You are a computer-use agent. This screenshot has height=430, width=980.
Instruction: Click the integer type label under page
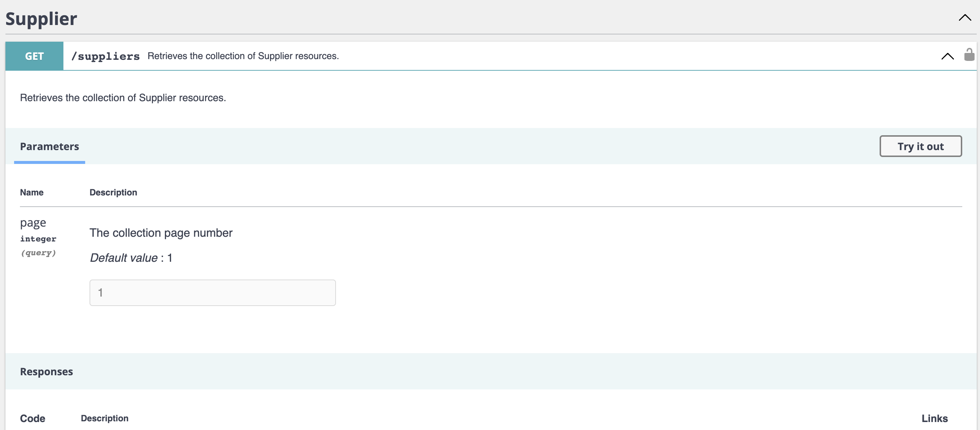point(38,239)
